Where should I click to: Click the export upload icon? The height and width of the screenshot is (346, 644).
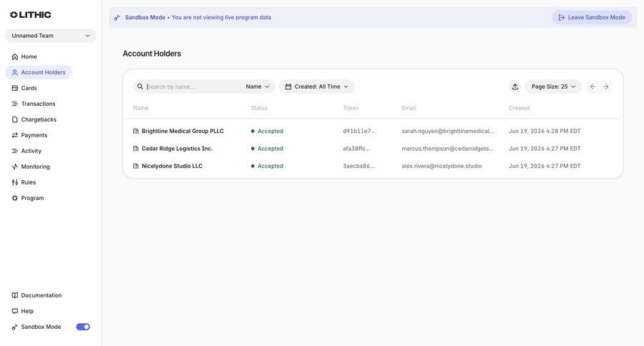(515, 86)
